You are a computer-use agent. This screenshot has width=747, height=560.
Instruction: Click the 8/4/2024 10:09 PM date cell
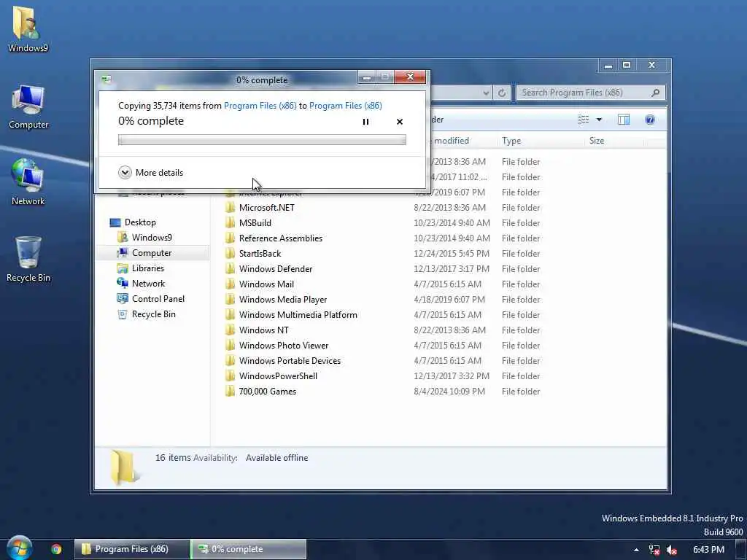449,392
